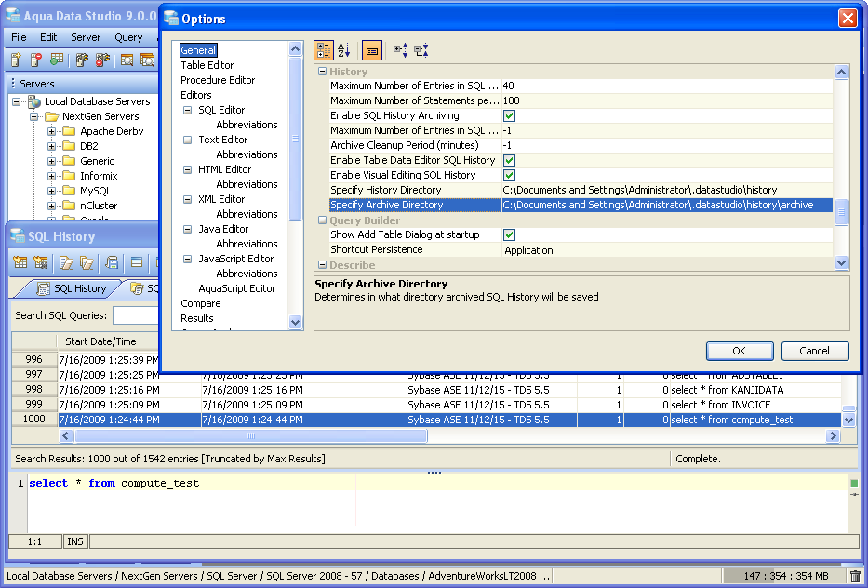Click the Disconnect Server plug icon with red minus
Image resolution: width=868 pixels, height=588 pixels.
point(102,60)
